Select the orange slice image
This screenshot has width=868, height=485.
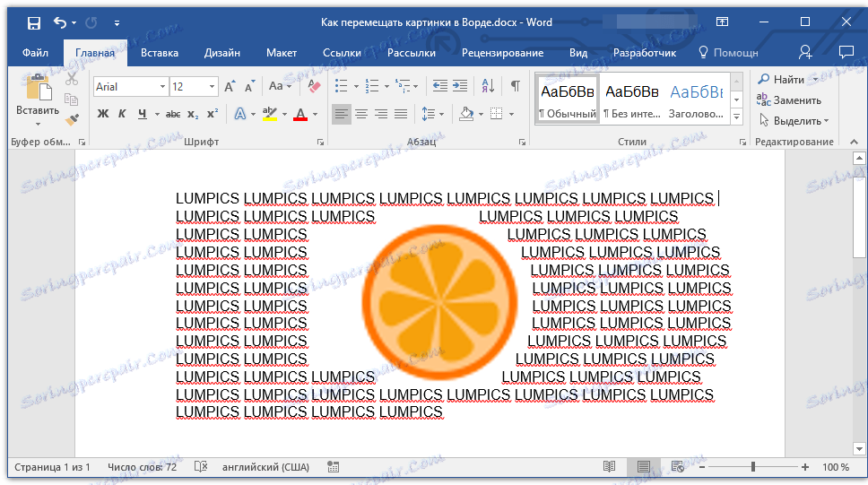[439, 302]
